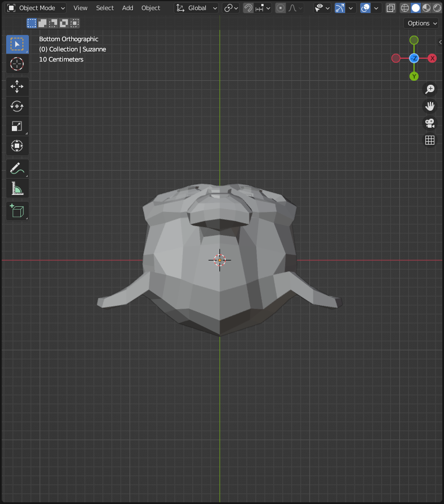The image size is (444, 504).
Task: Choose subtract selection mode icon
Action: pos(53,23)
